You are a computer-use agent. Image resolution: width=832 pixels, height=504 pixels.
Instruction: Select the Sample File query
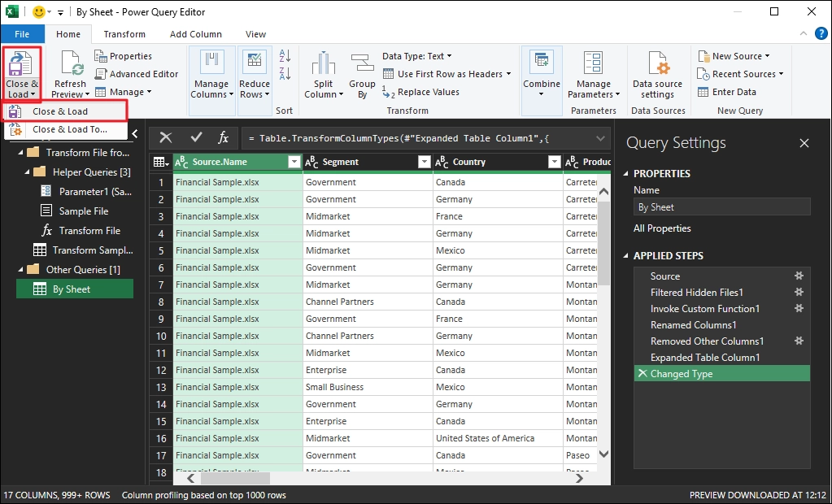[x=83, y=211]
